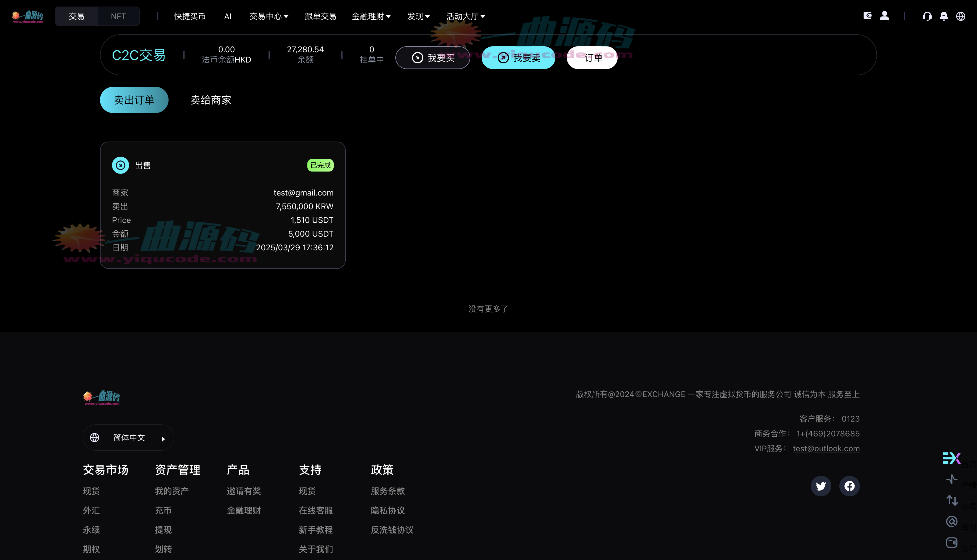Click the 快捷买币 menu item
This screenshot has height=560, width=977.
click(x=189, y=16)
